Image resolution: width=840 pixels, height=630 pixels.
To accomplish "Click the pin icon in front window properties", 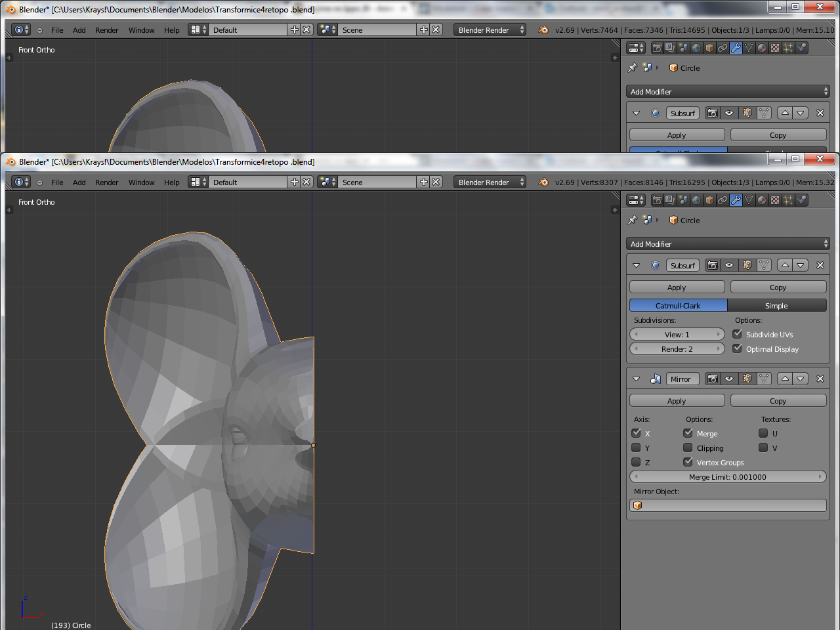I will (x=633, y=220).
